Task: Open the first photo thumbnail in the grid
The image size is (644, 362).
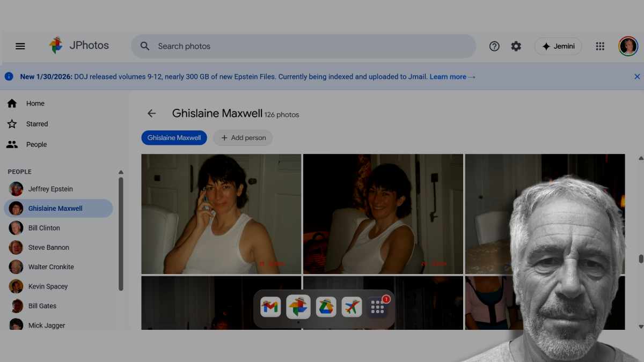Action: (x=221, y=214)
